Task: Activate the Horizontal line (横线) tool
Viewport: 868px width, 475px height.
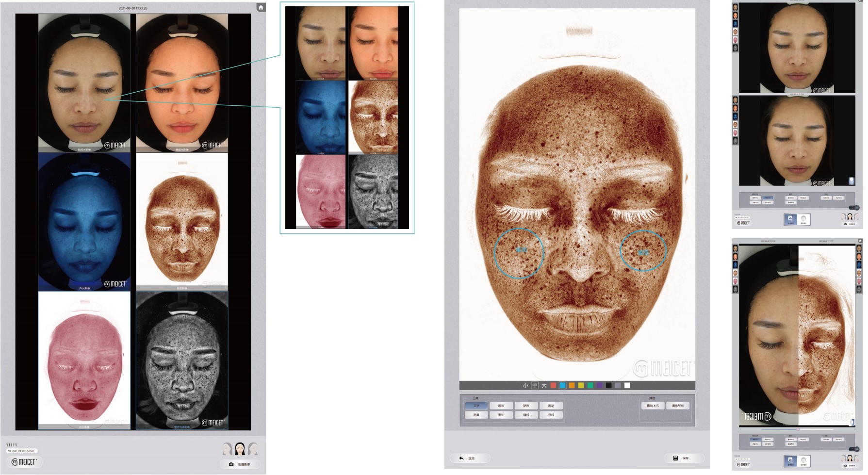Action: point(526,415)
